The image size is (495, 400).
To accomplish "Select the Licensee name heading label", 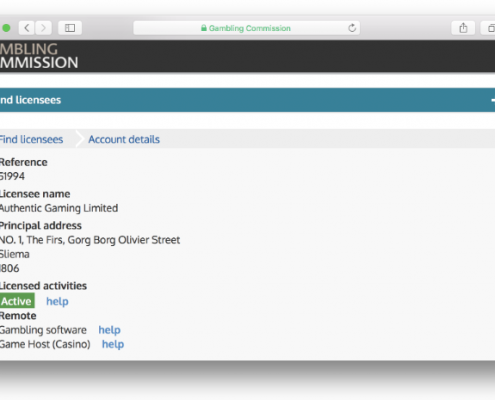I will 35,194.
